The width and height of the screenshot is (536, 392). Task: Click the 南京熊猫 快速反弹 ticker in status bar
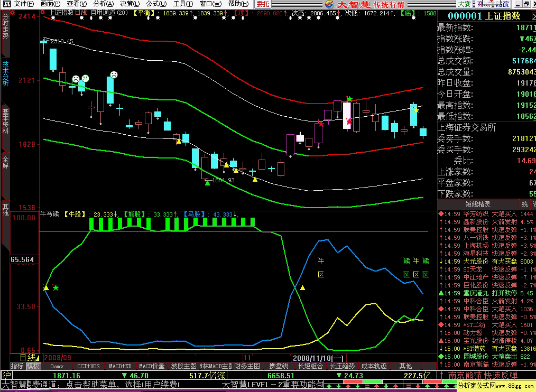[483, 376]
